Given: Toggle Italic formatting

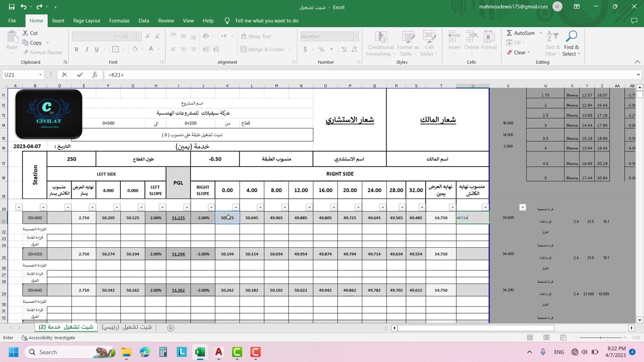Looking at the screenshot, I should coord(87,49).
